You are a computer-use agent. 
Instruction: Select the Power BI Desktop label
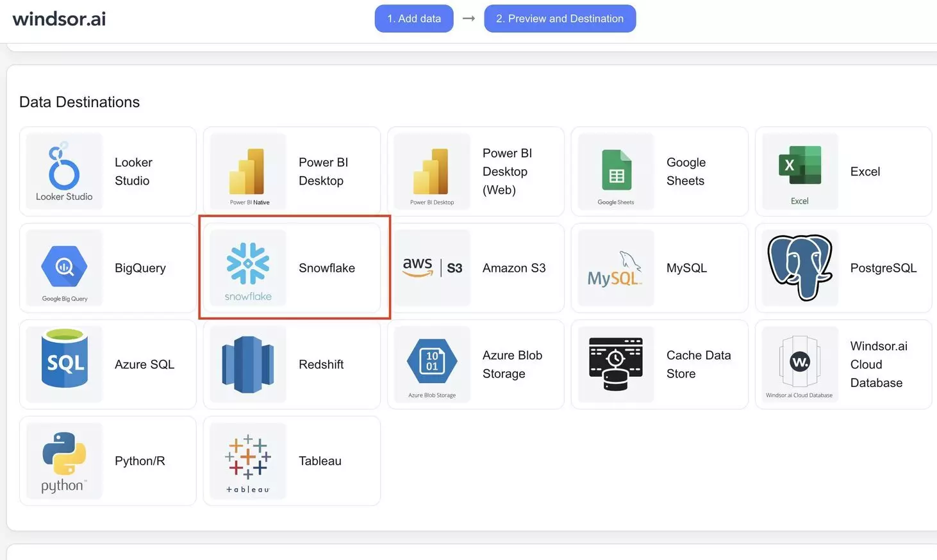click(323, 172)
